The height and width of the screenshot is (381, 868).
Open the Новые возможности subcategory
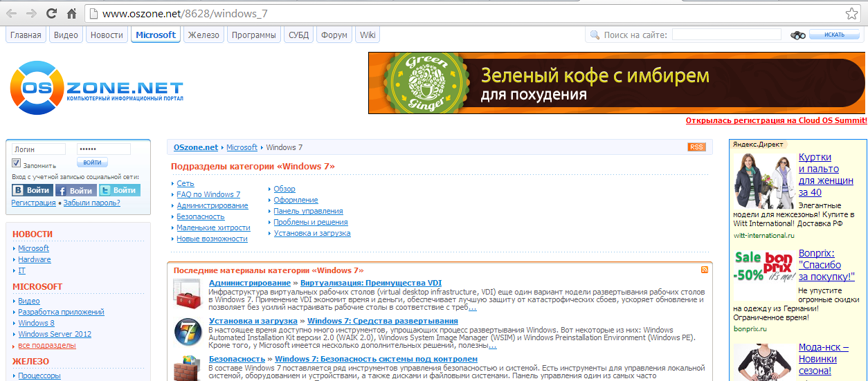(x=212, y=239)
